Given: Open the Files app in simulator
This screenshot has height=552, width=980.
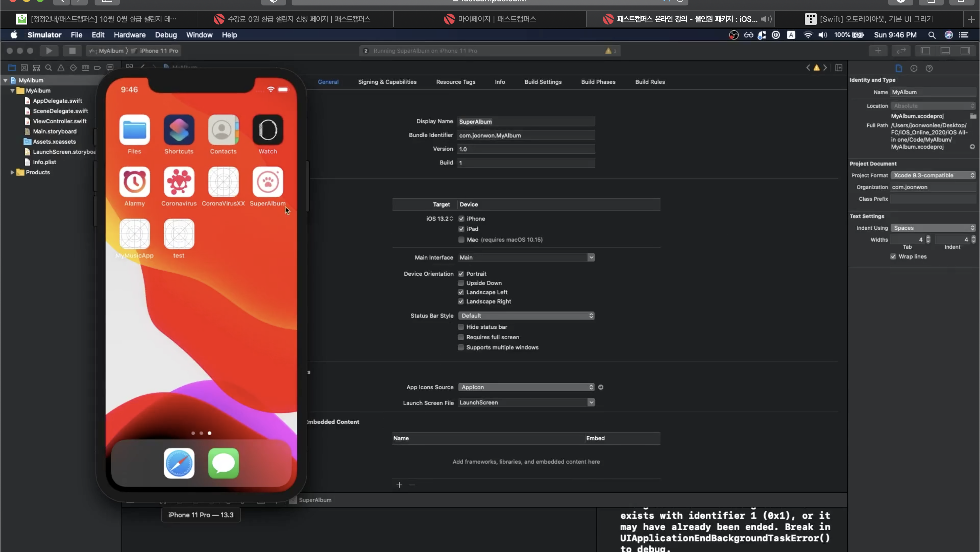Looking at the screenshot, I should [134, 130].
